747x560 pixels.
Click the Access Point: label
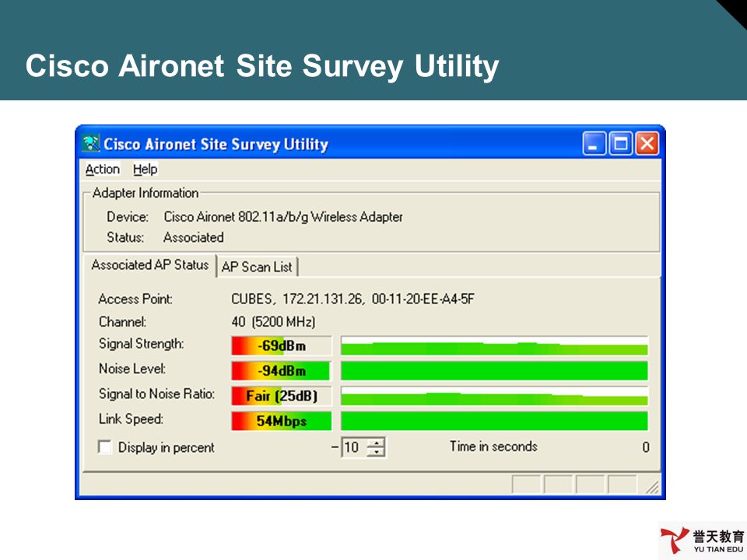coord(135,299)
